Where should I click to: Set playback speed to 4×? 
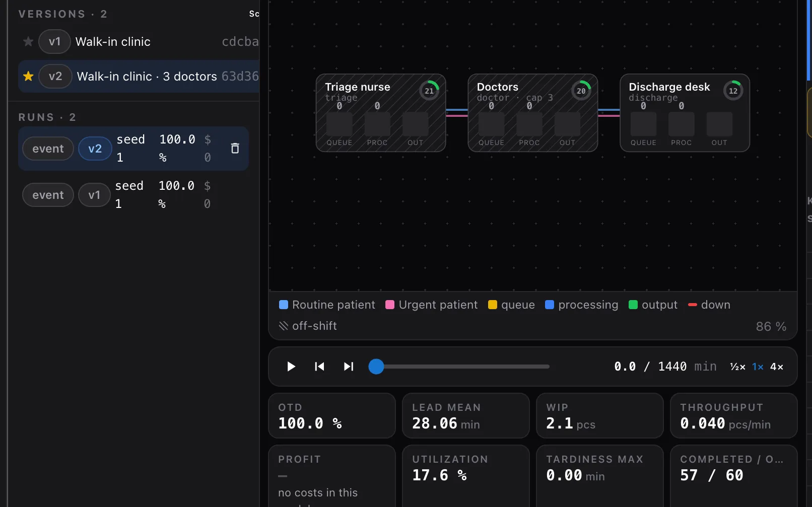tap(777, 367)
